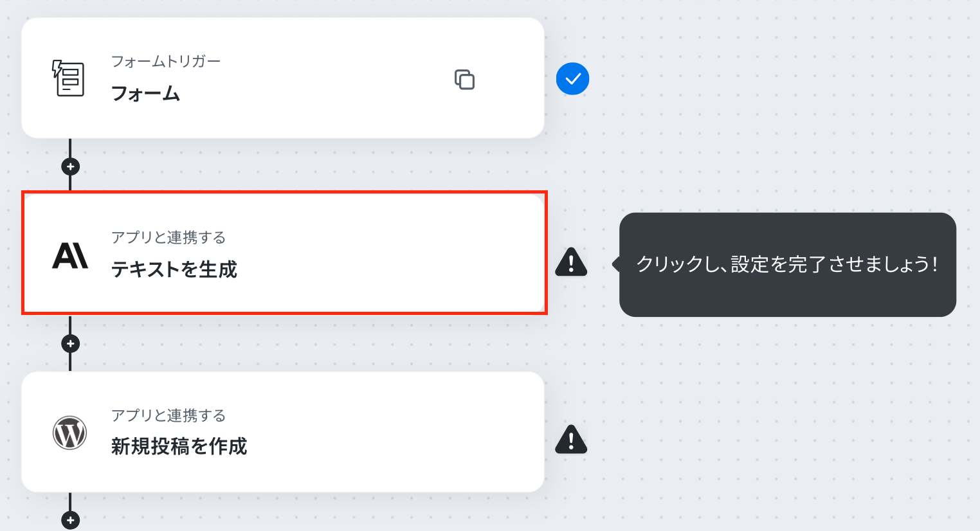
Task: Open the テキストを生成 step title
Action: click(174, 269)
